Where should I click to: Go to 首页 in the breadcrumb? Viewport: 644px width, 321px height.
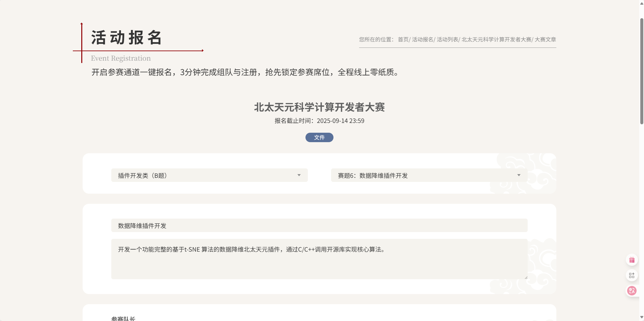coord(403,39)
